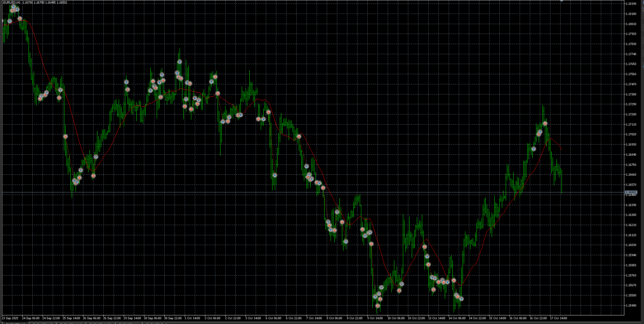
Task: Click the EURUSD,H1 chart title text
Action: 11,3
